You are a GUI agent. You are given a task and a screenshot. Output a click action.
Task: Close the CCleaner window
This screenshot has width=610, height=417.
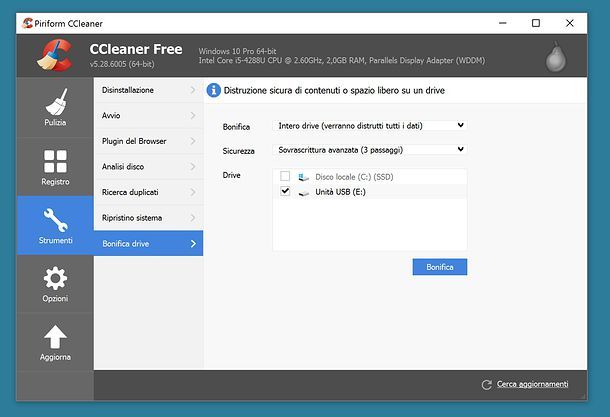tap(570, 23)
